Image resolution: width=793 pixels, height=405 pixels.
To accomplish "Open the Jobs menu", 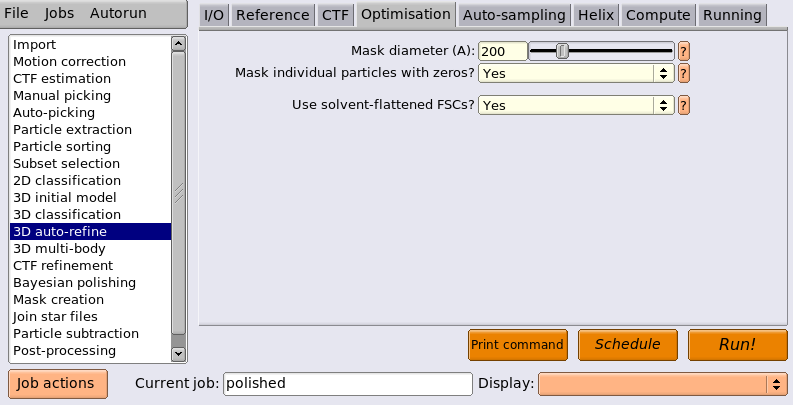I will [59, 13].
